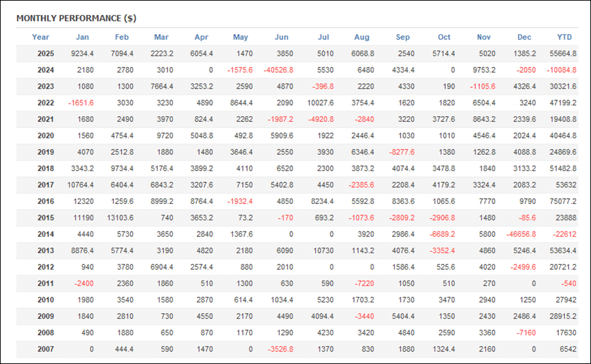
Task: Click the 75077.2 YTD total for 2016
Action: coord(561,201)
